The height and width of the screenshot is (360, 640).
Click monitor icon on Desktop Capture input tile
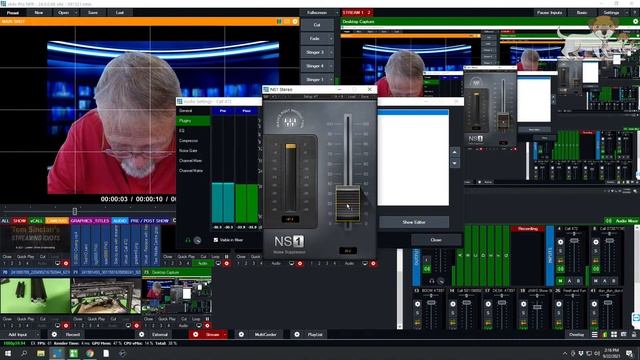tap(199, 325)
